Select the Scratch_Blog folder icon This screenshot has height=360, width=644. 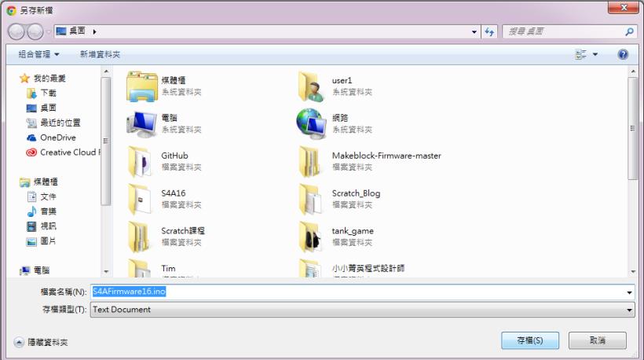tap(311, 200)
